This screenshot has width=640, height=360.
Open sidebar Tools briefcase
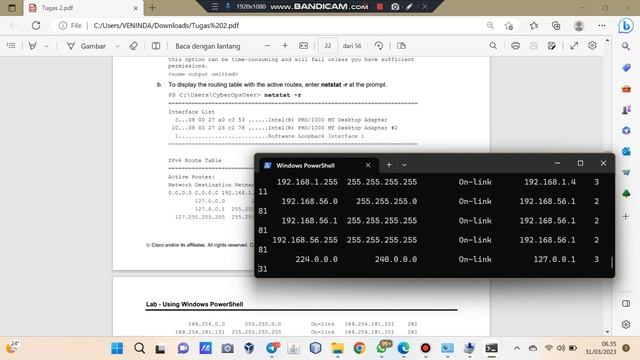[626, 89]
